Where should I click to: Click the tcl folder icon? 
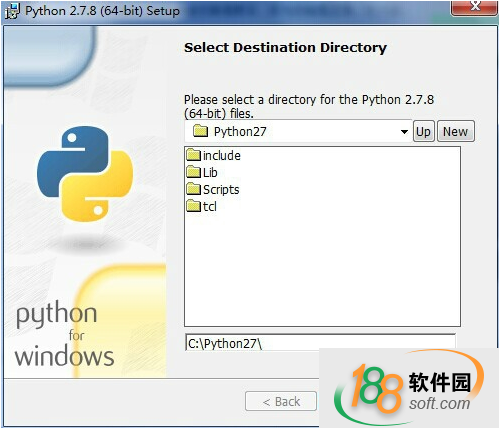pyautogui.click(x=193, y=206)
